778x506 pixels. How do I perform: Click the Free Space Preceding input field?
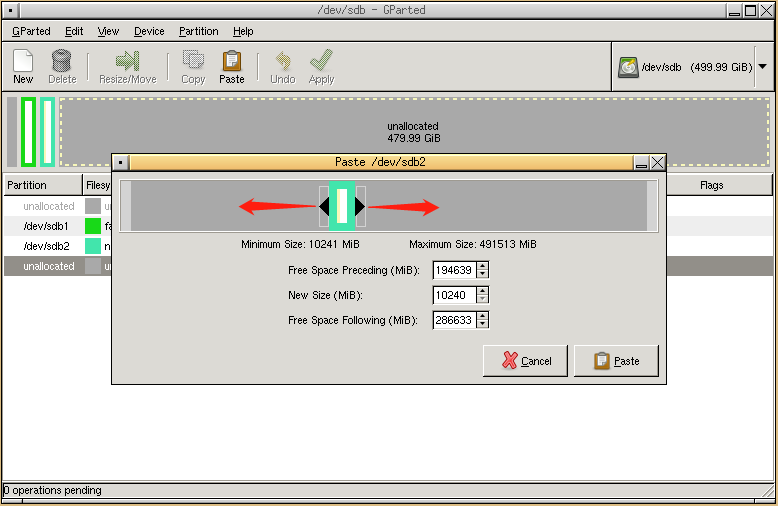click(x=454, y=270)
